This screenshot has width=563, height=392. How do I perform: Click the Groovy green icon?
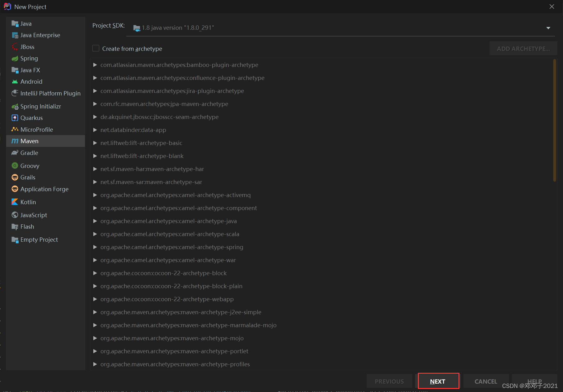point(15,166)
